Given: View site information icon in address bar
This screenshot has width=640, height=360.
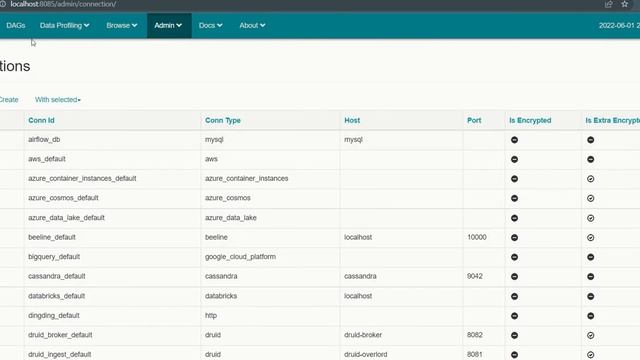Looking at the screenshot, I should tap(2, 4).
